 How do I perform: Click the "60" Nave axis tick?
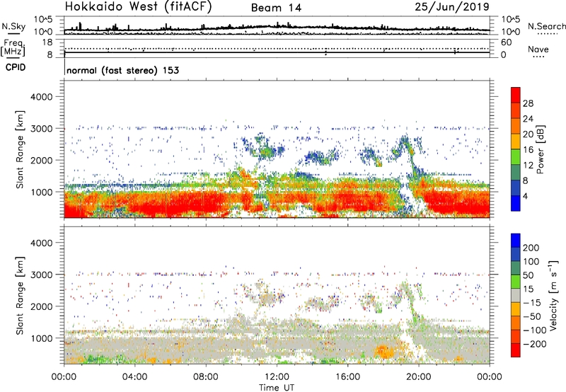click(506, 42)
